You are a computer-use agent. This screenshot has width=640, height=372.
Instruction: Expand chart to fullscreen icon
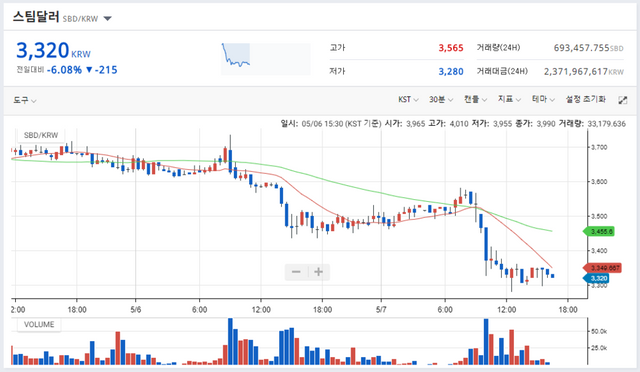(x=622, y=100)
